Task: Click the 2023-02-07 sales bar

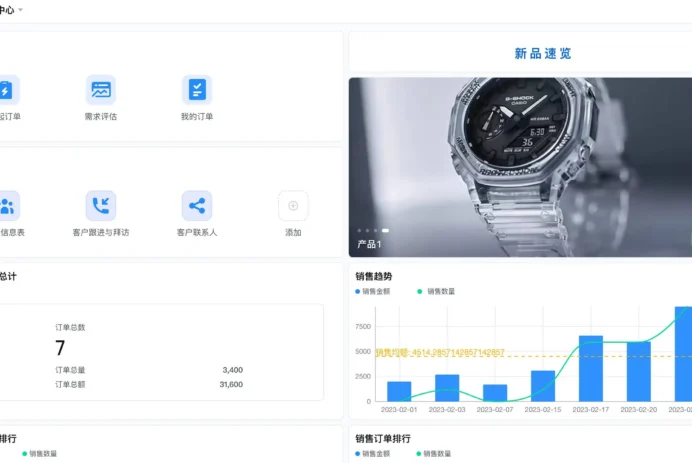Action: 495,393
